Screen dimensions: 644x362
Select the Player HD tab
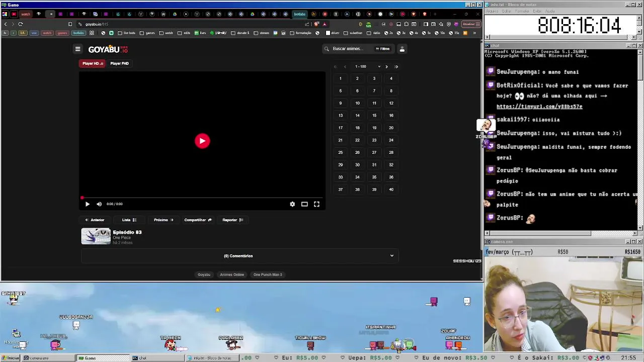tap(93, 63)
